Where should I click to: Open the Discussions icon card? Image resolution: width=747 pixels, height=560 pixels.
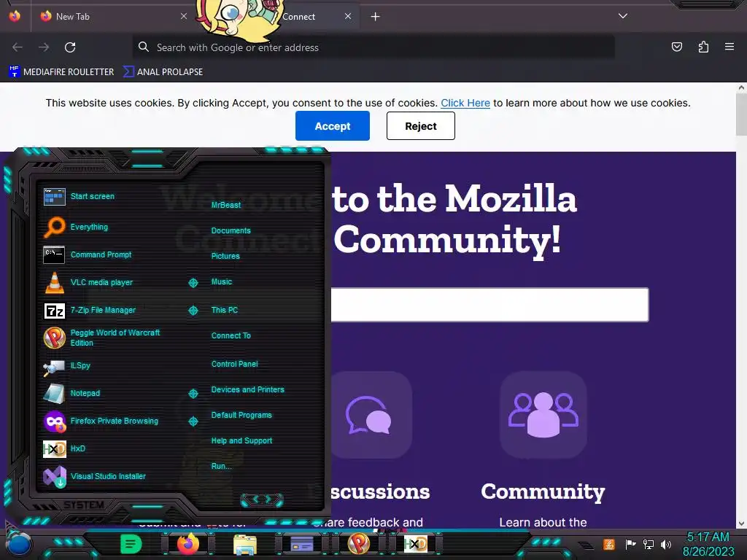[371, 415]
